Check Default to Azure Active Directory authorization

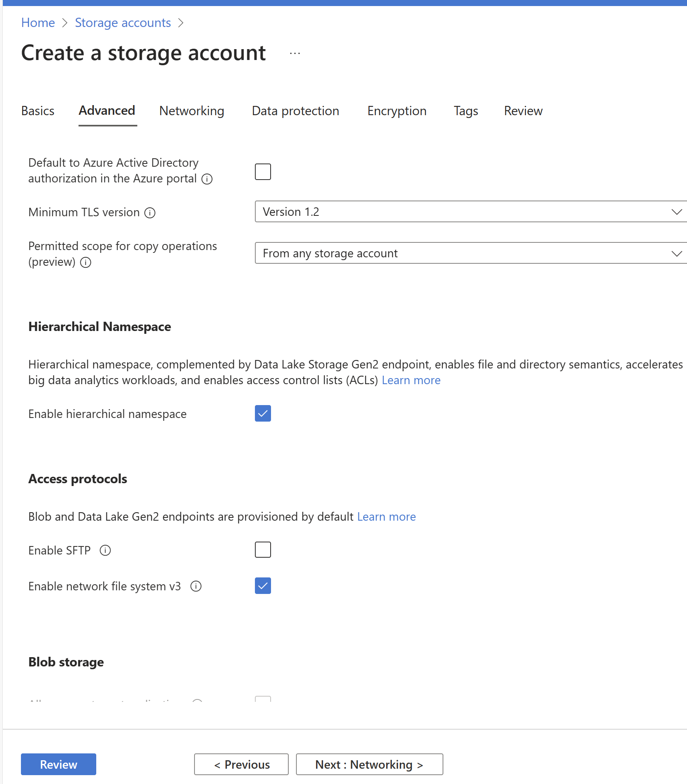(x=263, y=172)
